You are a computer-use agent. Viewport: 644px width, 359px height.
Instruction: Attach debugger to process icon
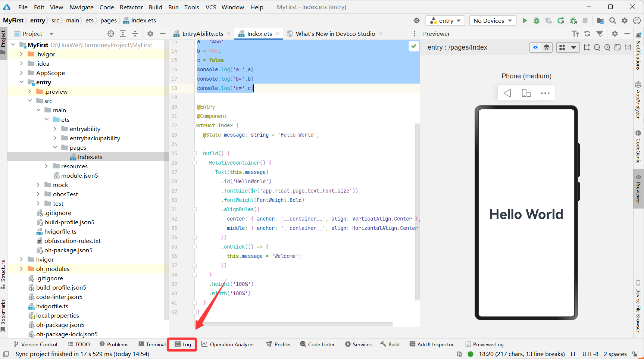(x=573, y=21)
